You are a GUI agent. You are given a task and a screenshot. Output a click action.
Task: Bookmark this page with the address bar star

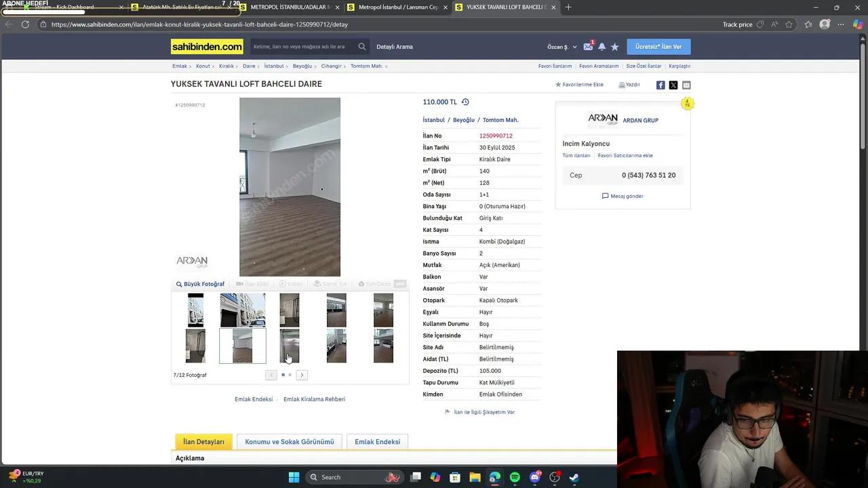click(x=789, y=24)
